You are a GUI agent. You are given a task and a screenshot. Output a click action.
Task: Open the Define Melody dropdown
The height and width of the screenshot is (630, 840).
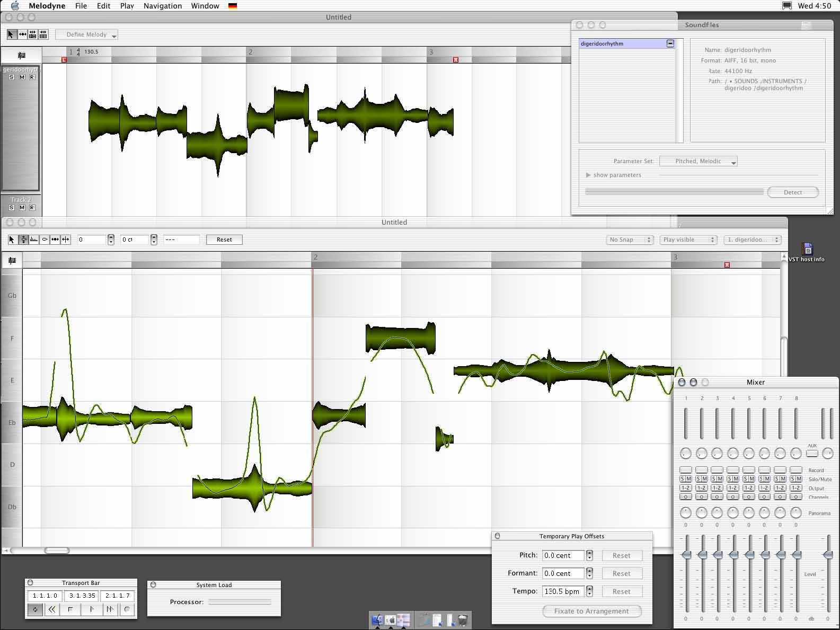click(86, 34)
